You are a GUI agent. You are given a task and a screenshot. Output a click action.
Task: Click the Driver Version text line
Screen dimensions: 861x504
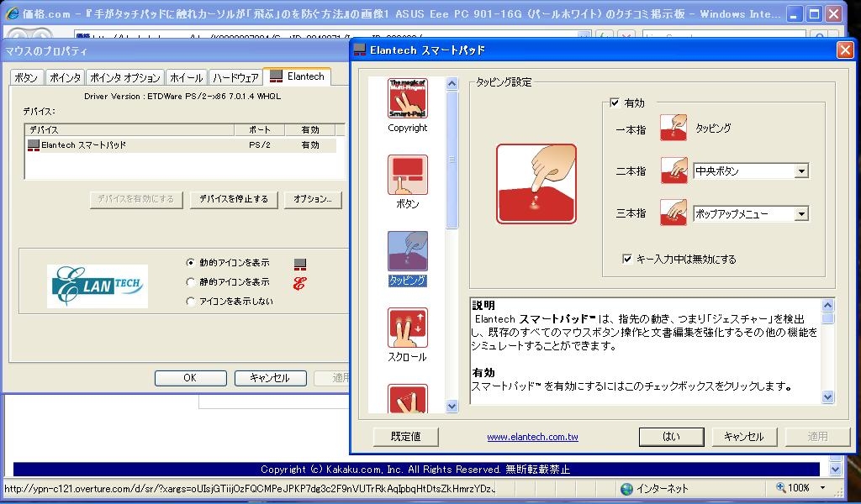[182, 96]
